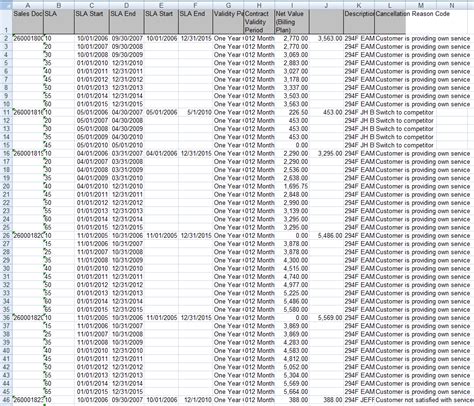Select the date cell 10/01/2008
474x406 pixels.
[92, 55]
